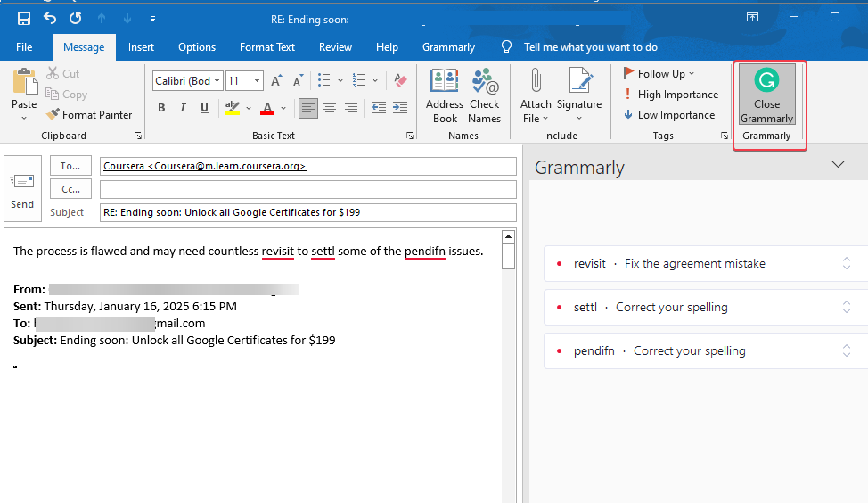Click the Redo circular arrow icon
The width and height of the screenshot is (868, 503).
point(75,19)
